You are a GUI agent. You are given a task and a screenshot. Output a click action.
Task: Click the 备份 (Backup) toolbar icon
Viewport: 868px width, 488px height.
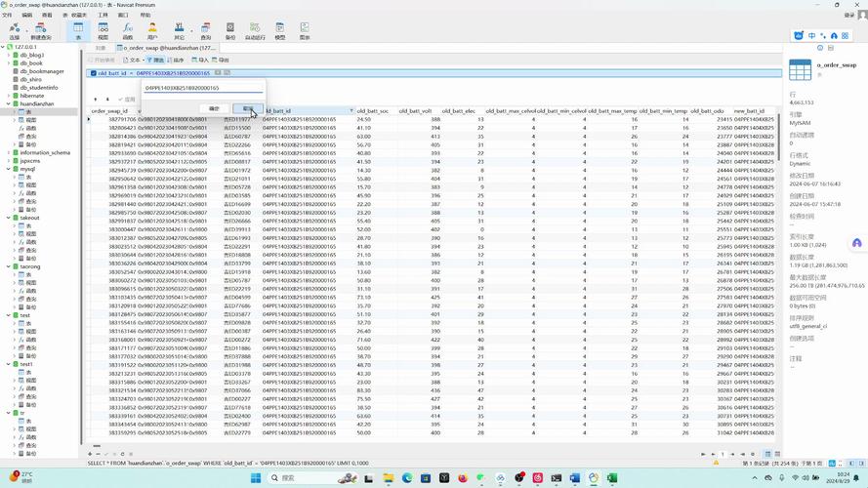(230, 31)
